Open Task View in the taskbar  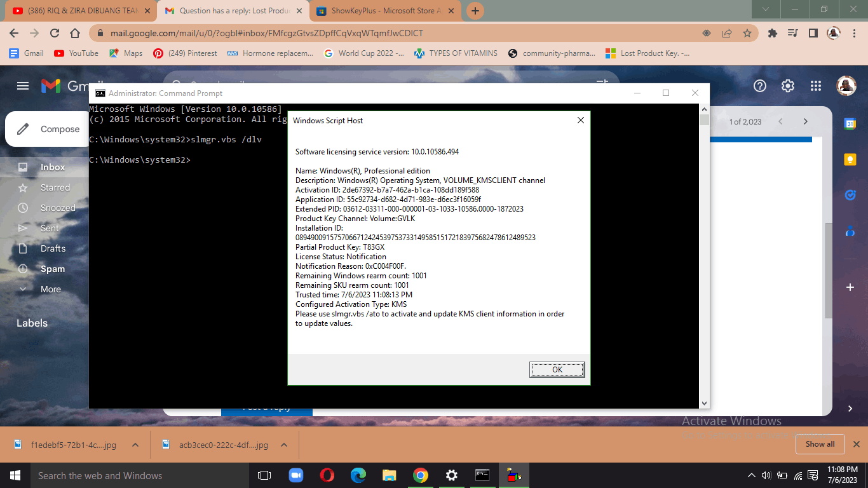pyautogui.click(x=264, y=475)
